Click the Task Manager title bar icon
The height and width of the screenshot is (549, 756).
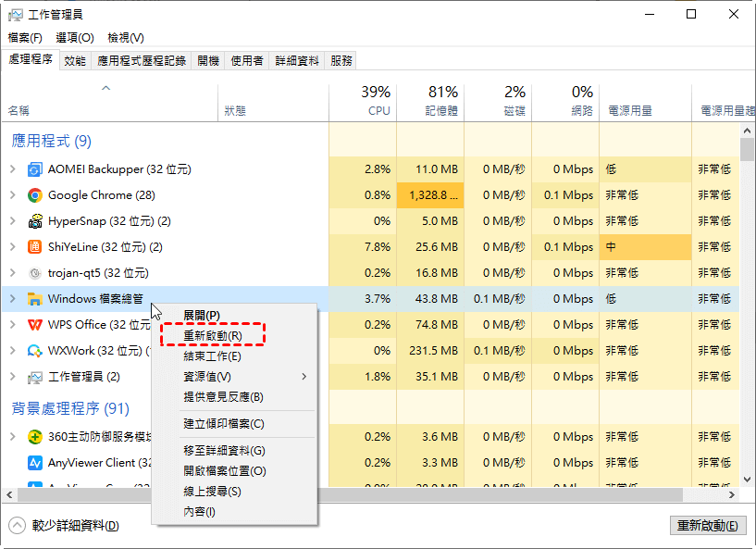pos(15,15)
